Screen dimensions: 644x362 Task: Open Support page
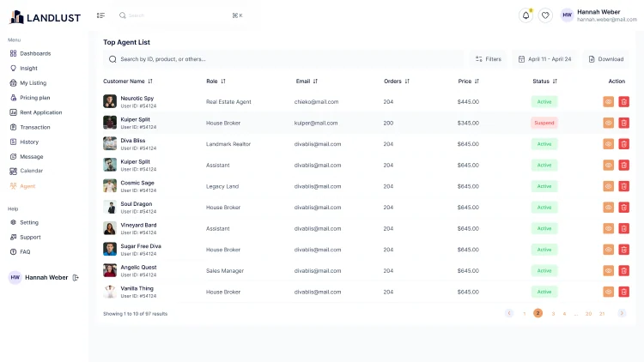pyautogui.click(x=26, y=238)
